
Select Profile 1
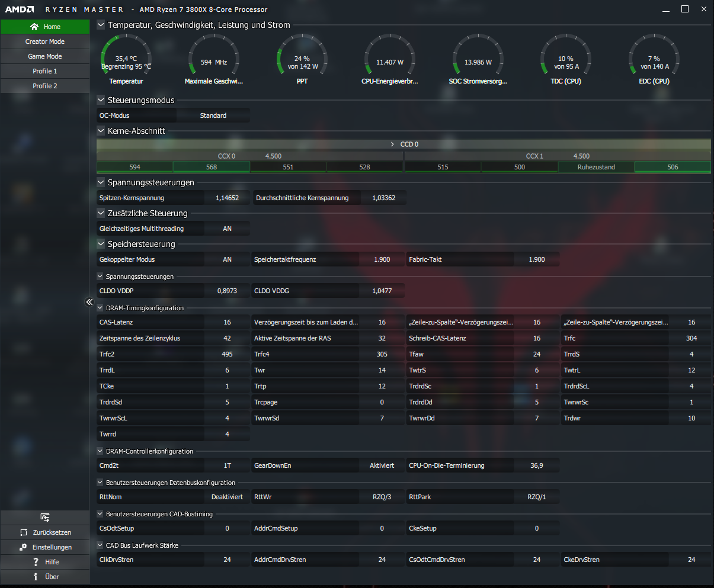tap(44, 71)
